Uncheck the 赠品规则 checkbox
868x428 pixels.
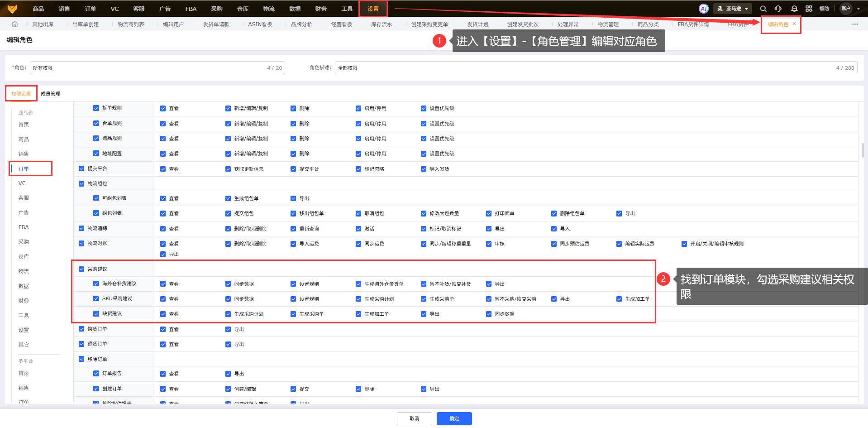96,139
